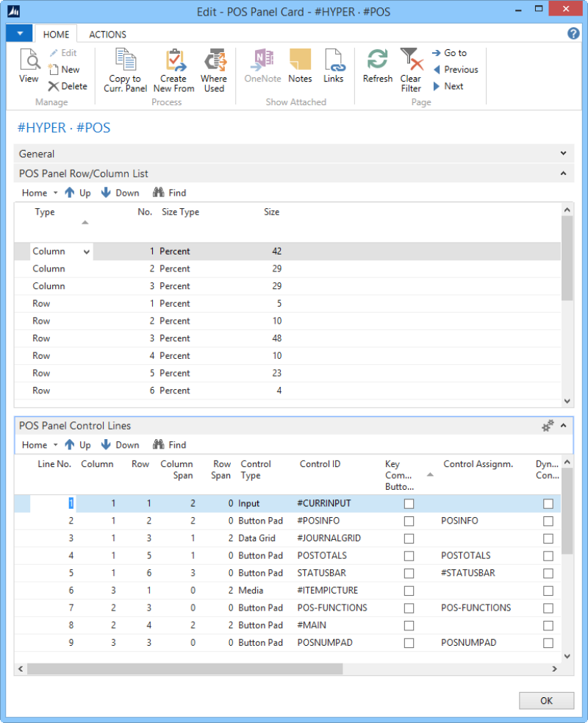Click the Size Type column header
Viewport: 588px width, 723px height.
pos(180,212)
